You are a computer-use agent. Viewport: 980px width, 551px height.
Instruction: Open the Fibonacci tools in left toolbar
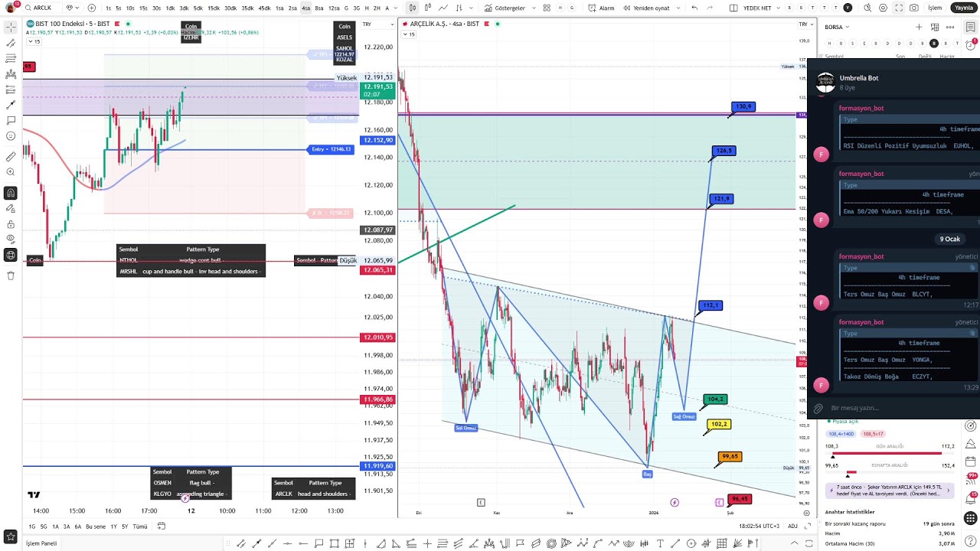[x=11, y=58]
